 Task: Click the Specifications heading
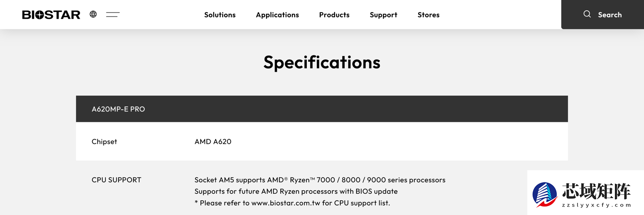pyautogui.click(x=322, y=62)
